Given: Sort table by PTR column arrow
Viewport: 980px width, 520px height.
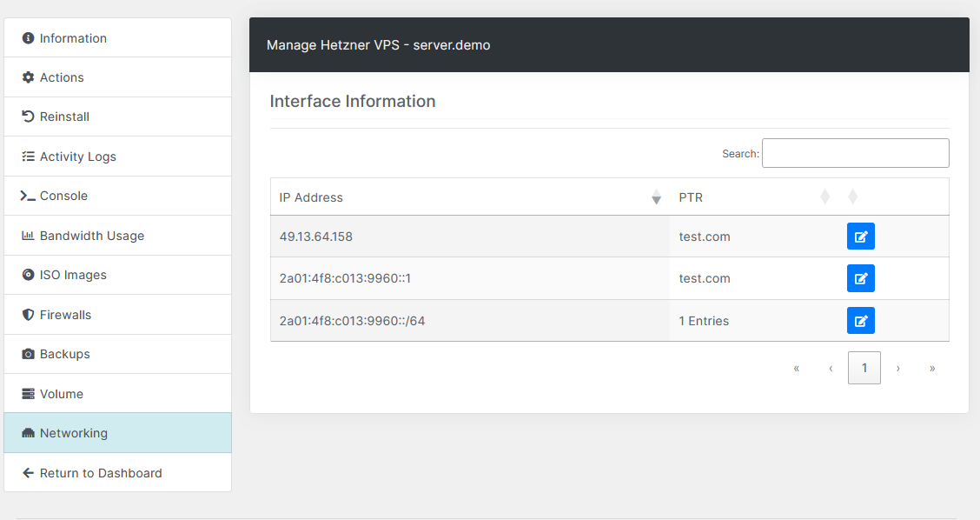Looking at the screenshot, I should [x=824, y=197].
